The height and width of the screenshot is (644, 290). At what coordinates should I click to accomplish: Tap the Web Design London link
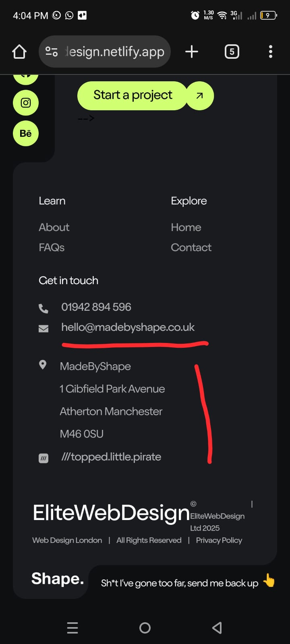coord(67,540)
